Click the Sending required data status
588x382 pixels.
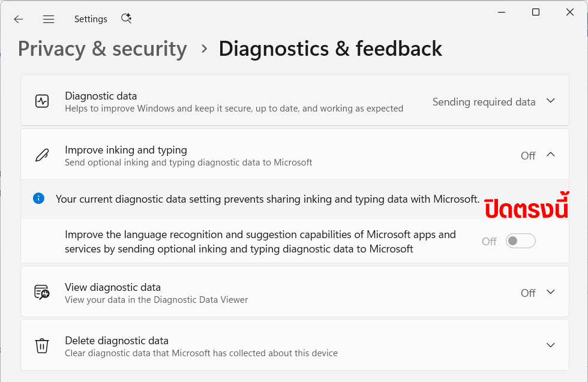484,102
